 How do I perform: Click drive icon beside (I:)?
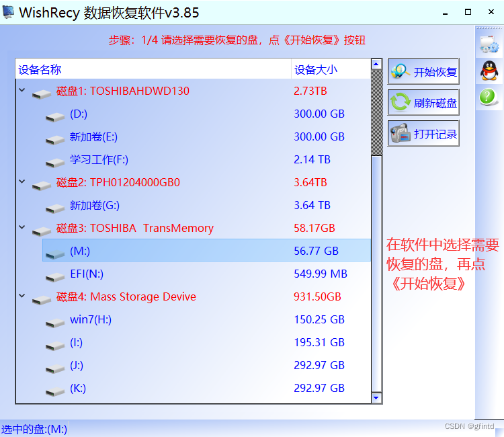point(55,346)
